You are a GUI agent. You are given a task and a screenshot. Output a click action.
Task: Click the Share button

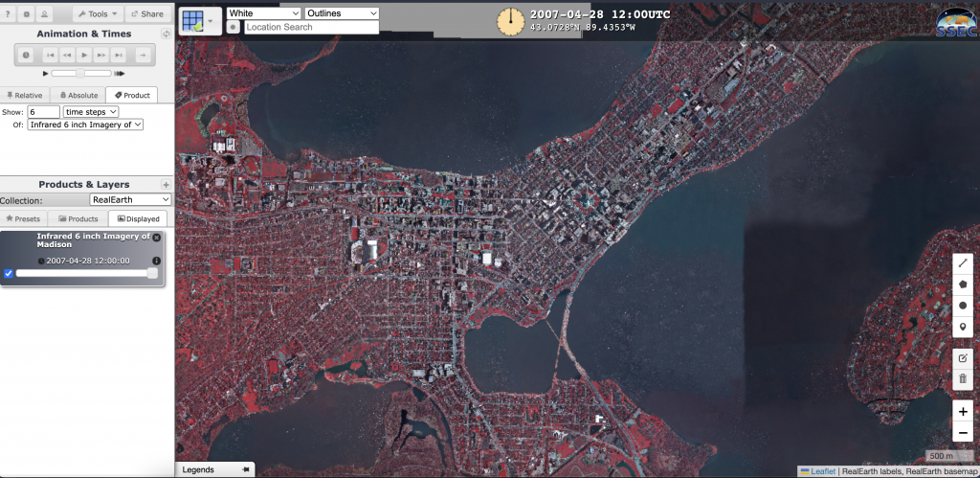tap(148, 13)
